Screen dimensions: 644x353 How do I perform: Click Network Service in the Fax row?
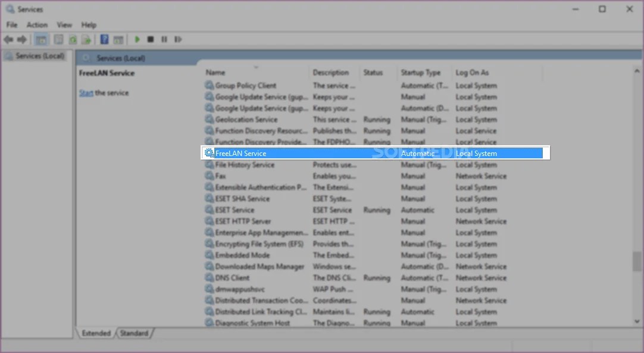(x=481, y=176)
